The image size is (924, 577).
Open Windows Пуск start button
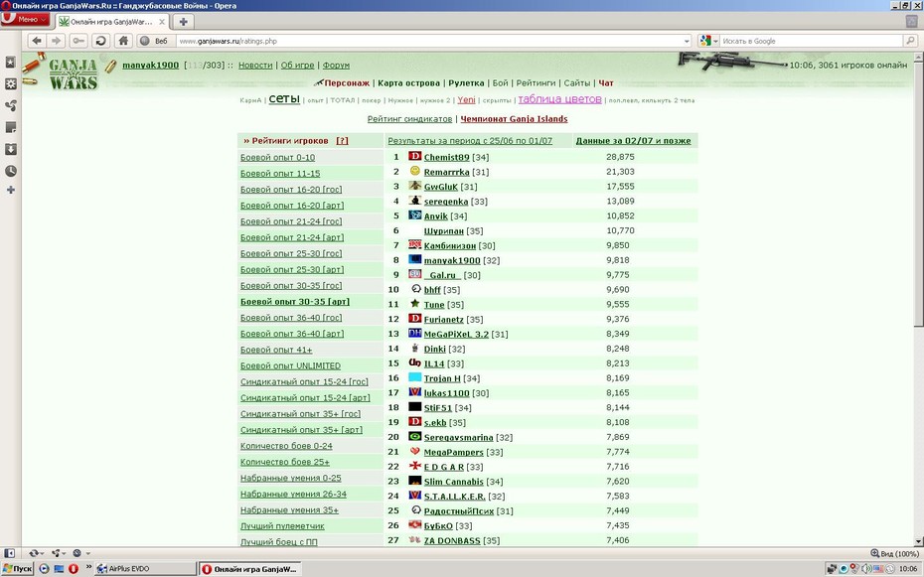(17, 568)
